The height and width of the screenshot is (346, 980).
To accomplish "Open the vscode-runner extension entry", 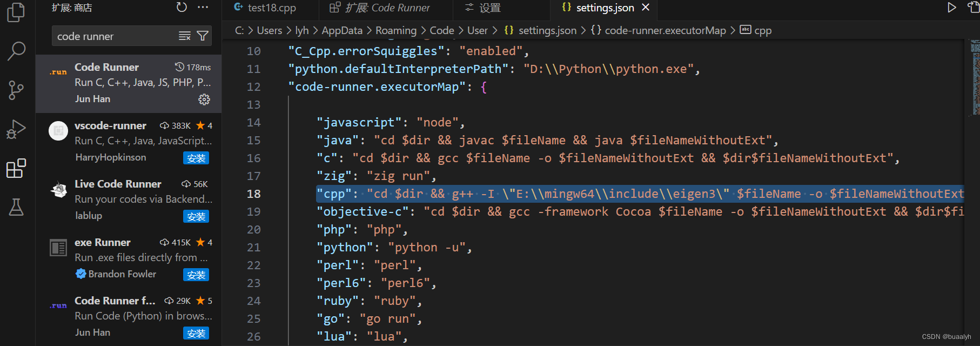I will [129, 142].
